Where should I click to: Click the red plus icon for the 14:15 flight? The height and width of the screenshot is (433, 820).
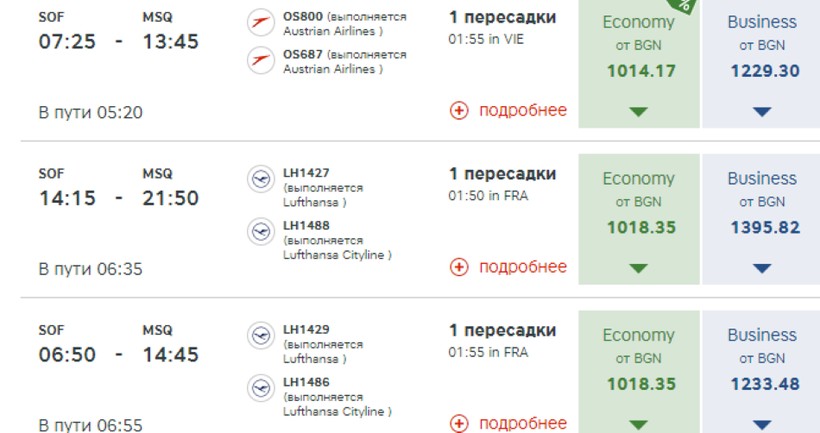(x=459, y=267)
